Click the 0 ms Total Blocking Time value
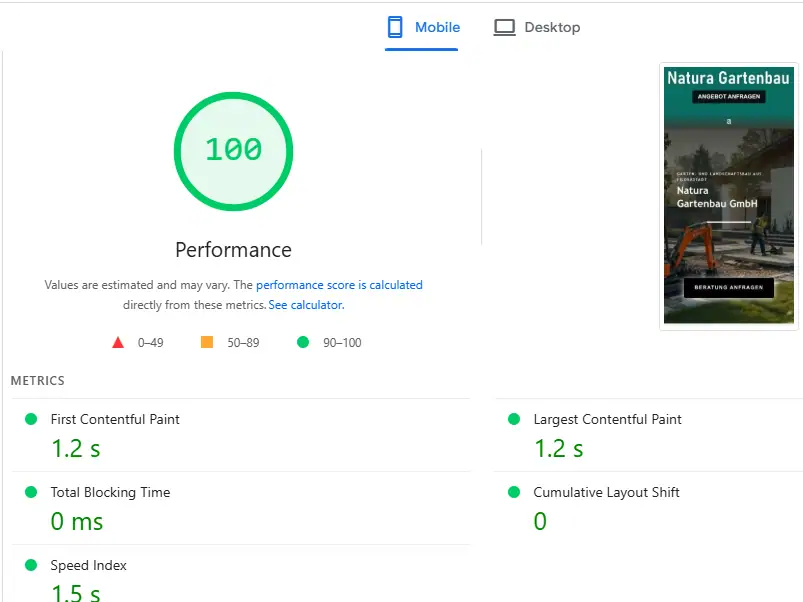 (x=77, y=522)
